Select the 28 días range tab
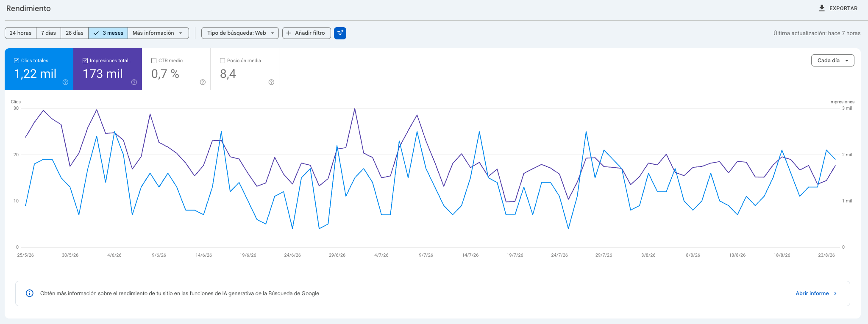Viewport: 868px width, 324px height. click(75, 33)
